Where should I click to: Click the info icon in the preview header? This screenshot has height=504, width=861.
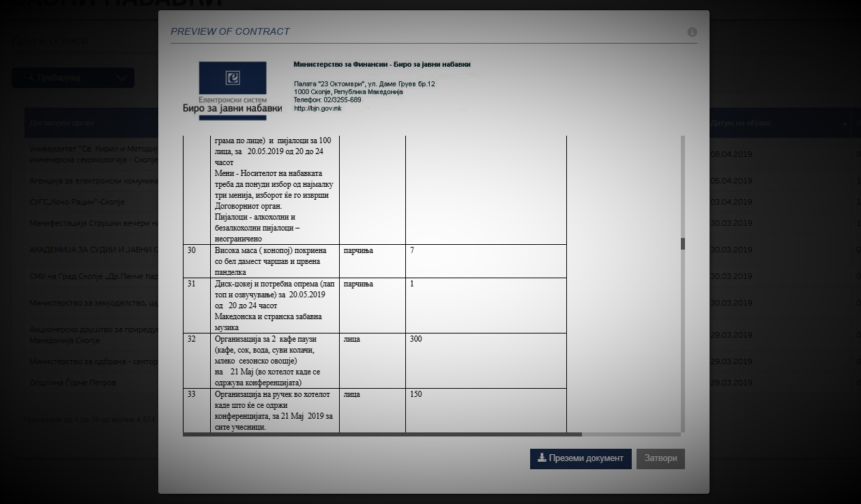tap(692, 32)
